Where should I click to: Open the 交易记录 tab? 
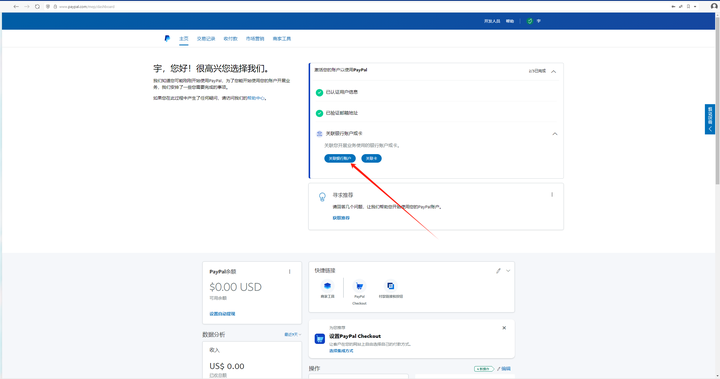[206, 39]
